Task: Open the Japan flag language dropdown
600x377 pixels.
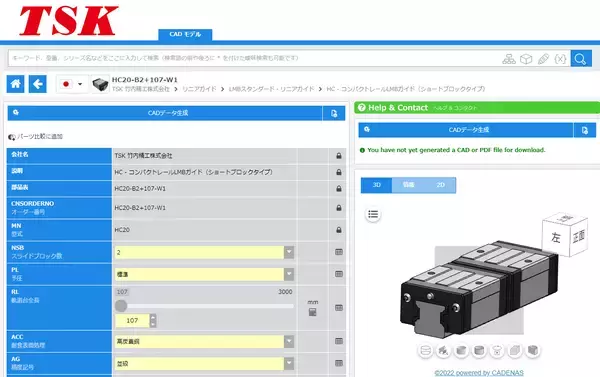Action: point(72,84)
